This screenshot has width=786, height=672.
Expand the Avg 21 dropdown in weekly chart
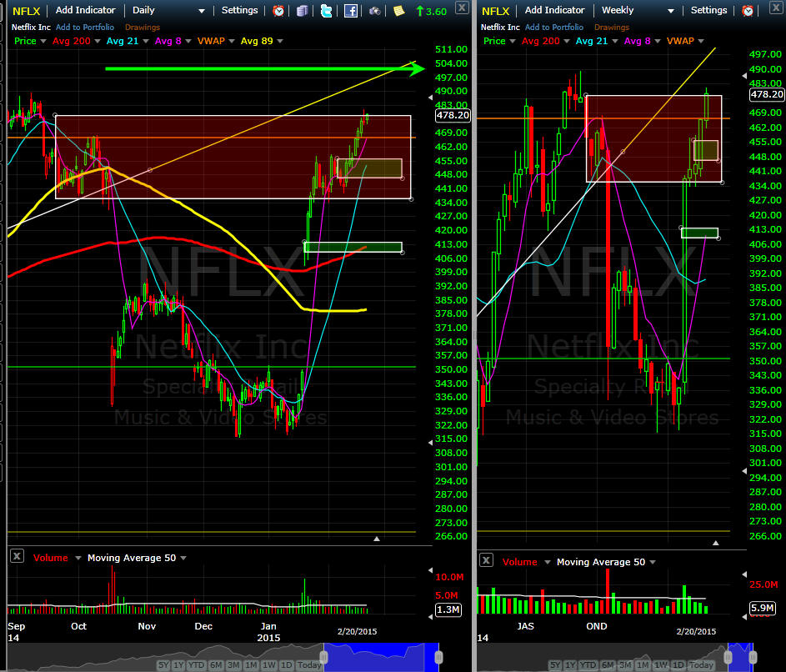coord(614,41)
